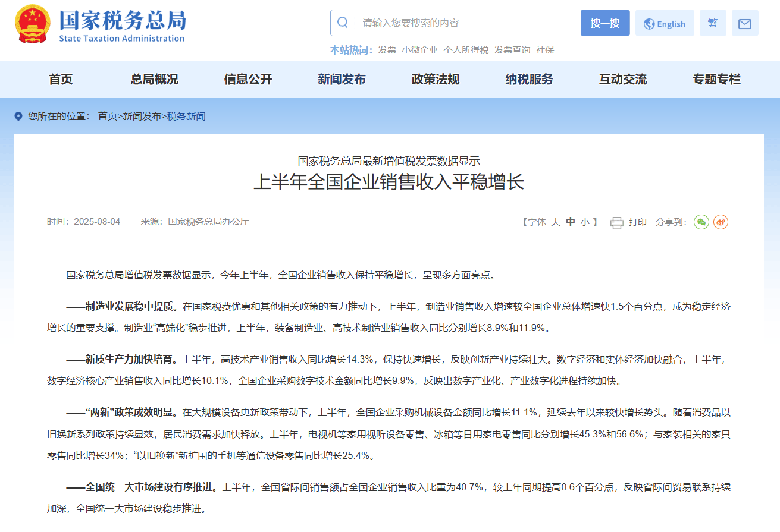Share article via Weibo icon

coord(721,222)
